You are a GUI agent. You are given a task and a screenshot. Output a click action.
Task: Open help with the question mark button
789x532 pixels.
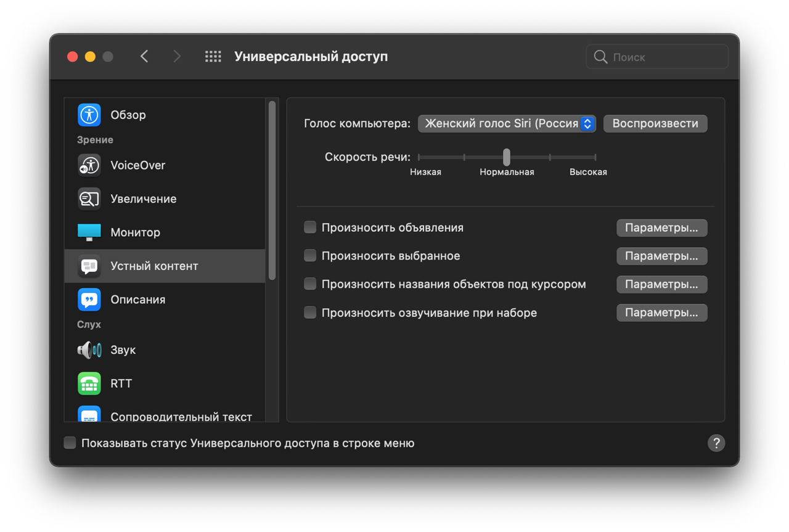[716, 443]
